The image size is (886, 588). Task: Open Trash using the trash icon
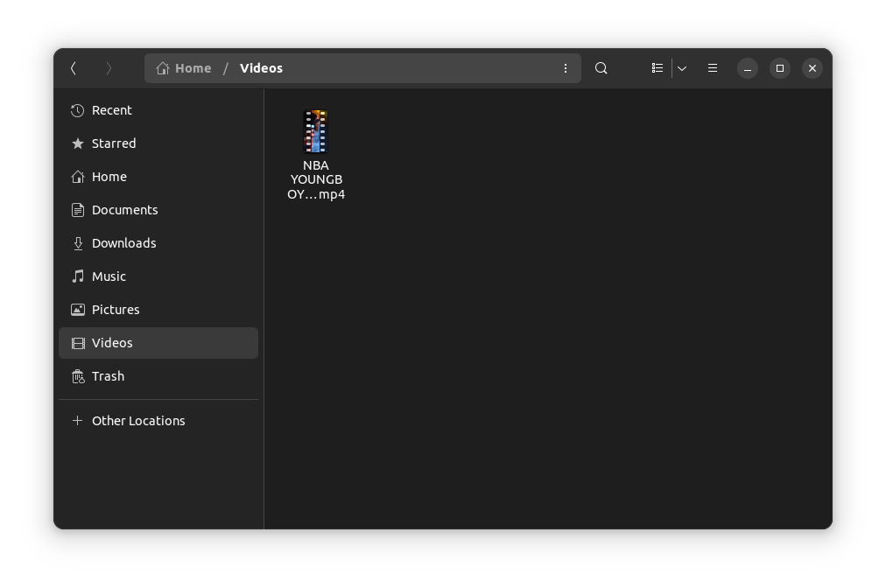coord(77,375)
